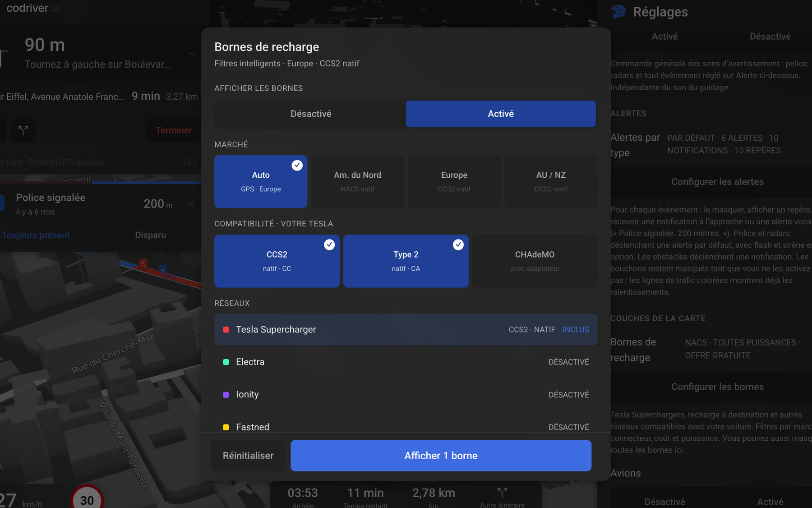The image size is (812, 508).
Task: Click the Autre itinéraire icon
Action: point(502,492)
